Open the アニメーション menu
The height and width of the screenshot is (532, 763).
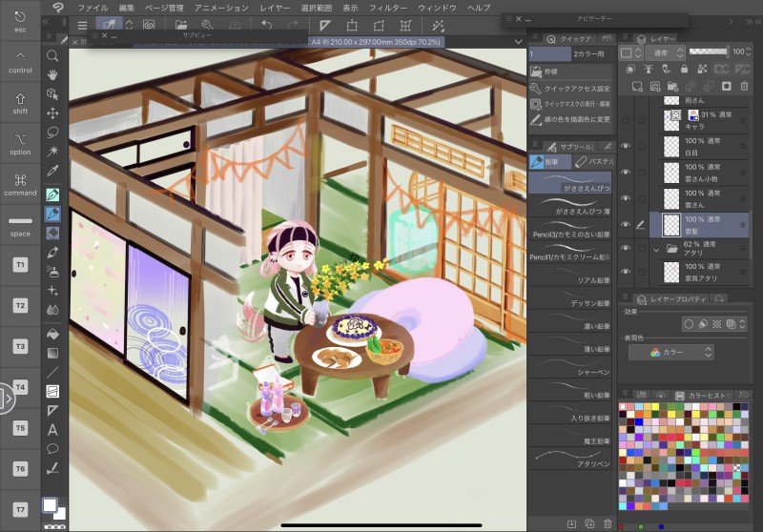point(221,8)
